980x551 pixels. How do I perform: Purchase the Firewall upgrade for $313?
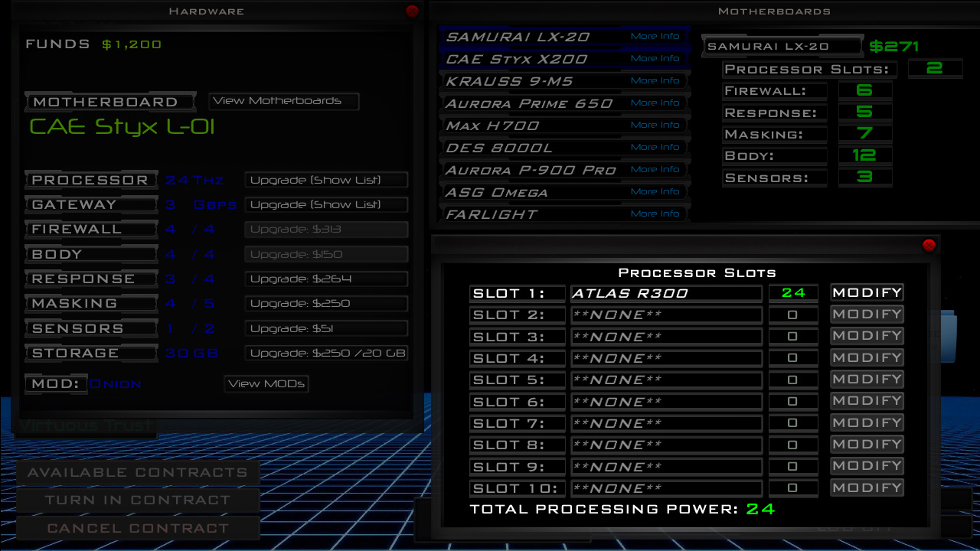tap(326, 229)
